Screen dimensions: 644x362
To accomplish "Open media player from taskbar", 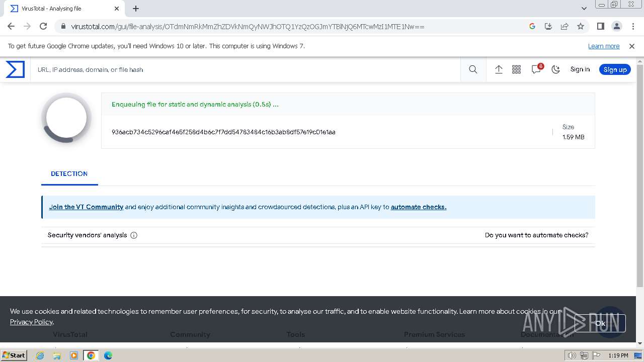I will (74, 355).
